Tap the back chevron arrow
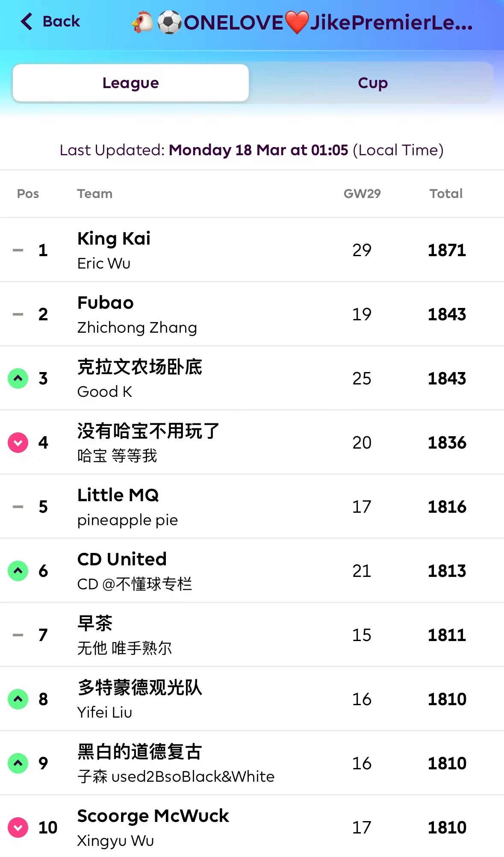Viewport: 504px width, 857px height. point(27,21)
